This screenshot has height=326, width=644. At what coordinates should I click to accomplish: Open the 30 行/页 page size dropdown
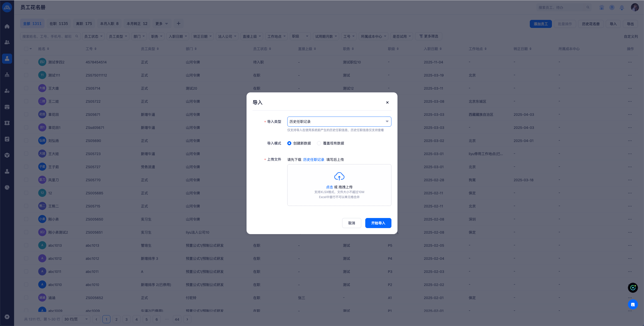(x=76, y=319)
